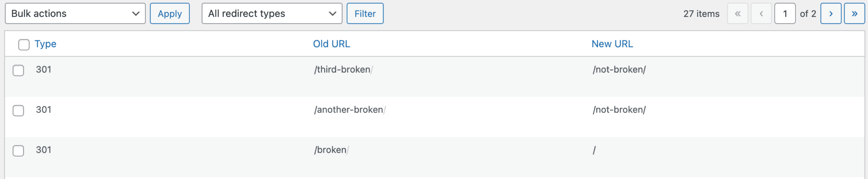Image resolution: width=868 pixels, height=179 pixels.
Task: Tick the /broken/ redirect checkbox
Action: point(18,151)
